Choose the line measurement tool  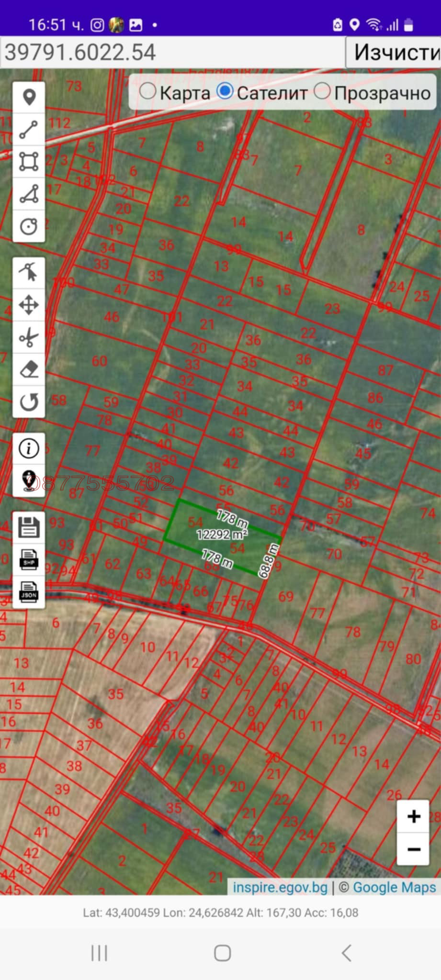[29, 130]
